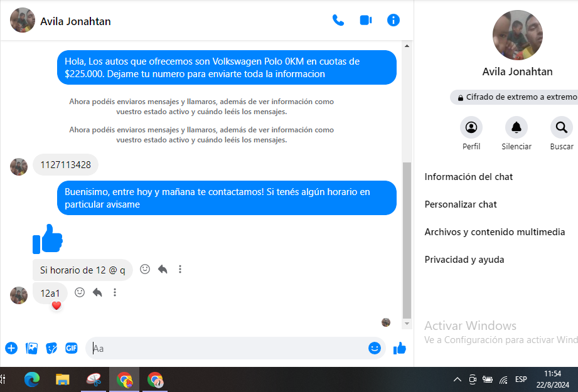
Task: Send a thumbs-up like from the composer
Action: pos(400,348)
